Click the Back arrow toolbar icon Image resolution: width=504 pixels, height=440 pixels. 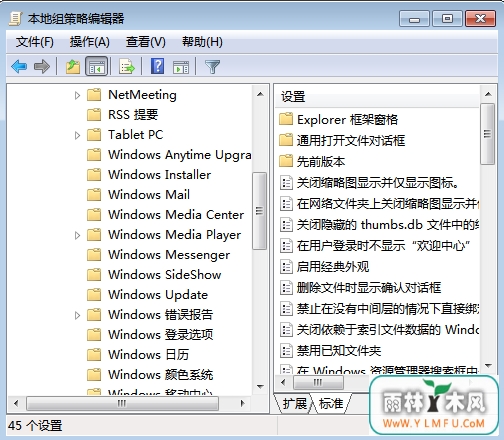[x=19, y=66]
